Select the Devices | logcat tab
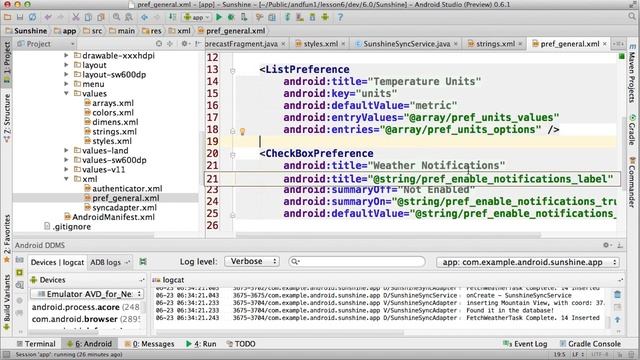This screenshot has width=640, height=360. click(58, 262)
